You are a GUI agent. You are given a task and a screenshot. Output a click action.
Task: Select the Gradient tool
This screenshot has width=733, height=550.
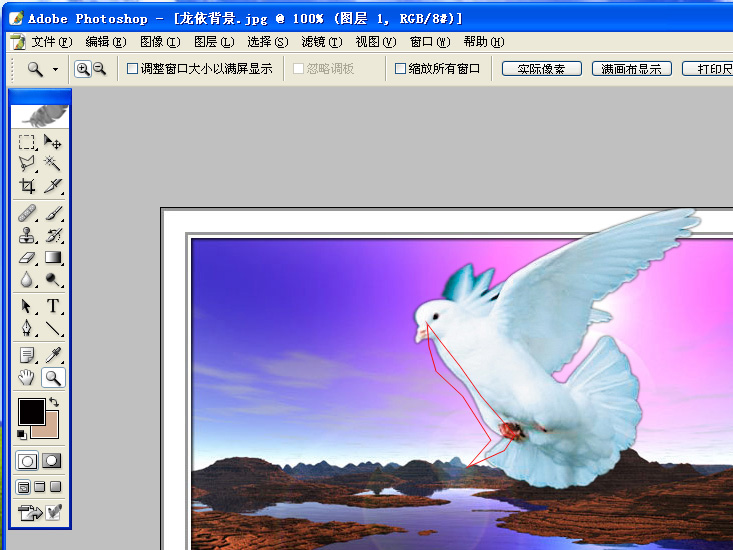click(x=52, y=257)
